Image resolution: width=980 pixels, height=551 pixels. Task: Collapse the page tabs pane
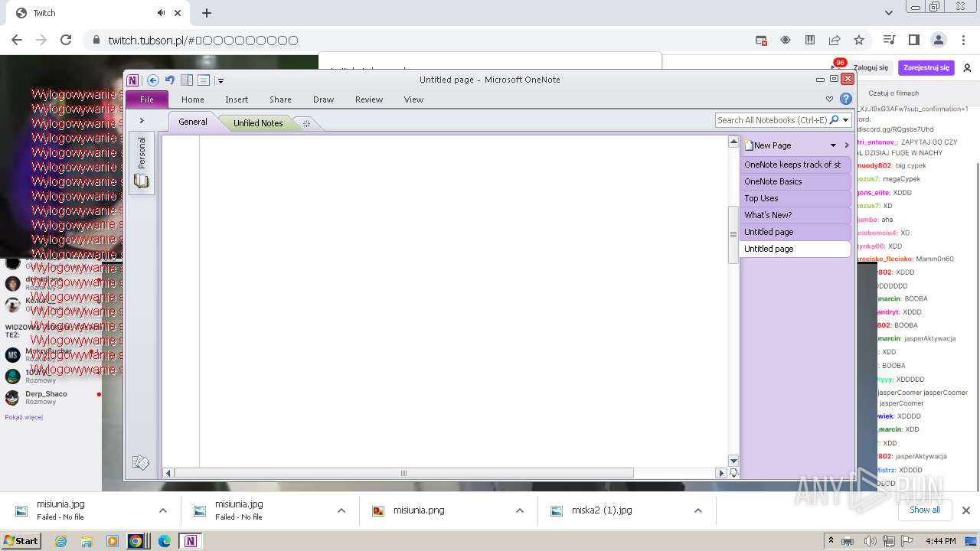pyautogui.click(x=847, y=145)
